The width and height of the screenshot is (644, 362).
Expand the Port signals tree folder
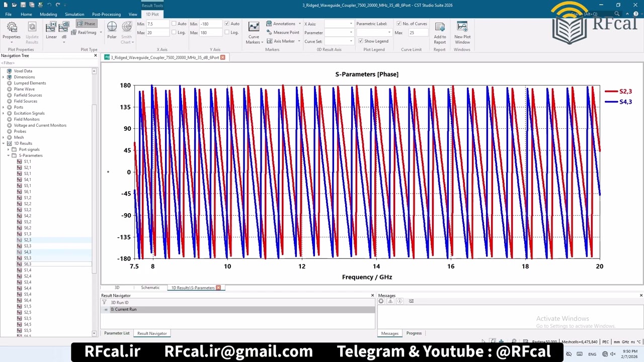(x=9, y=149)
